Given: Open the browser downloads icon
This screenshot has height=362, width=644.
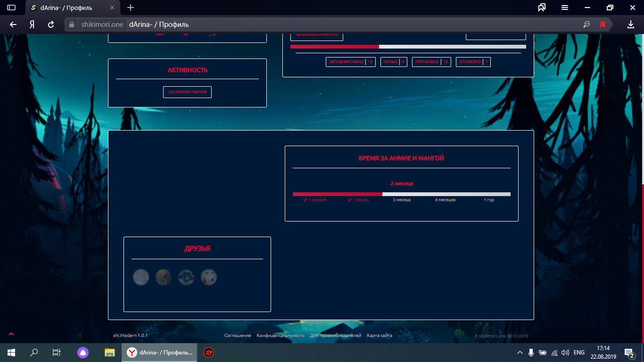Looking at the screenshot, I should click(x=631, y=25).
